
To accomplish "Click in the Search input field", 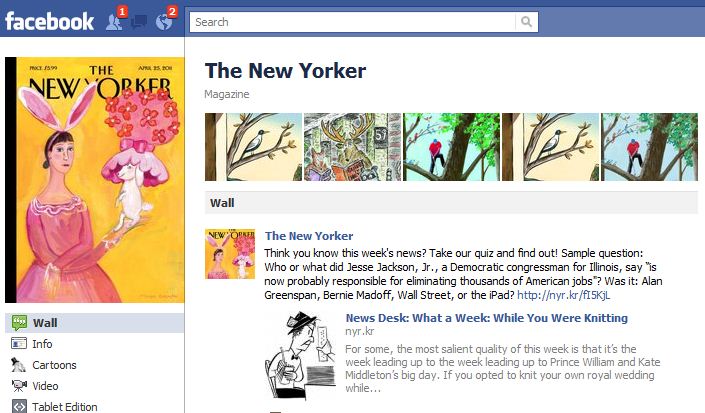I will pyautogui.click(x=353, y=22).
